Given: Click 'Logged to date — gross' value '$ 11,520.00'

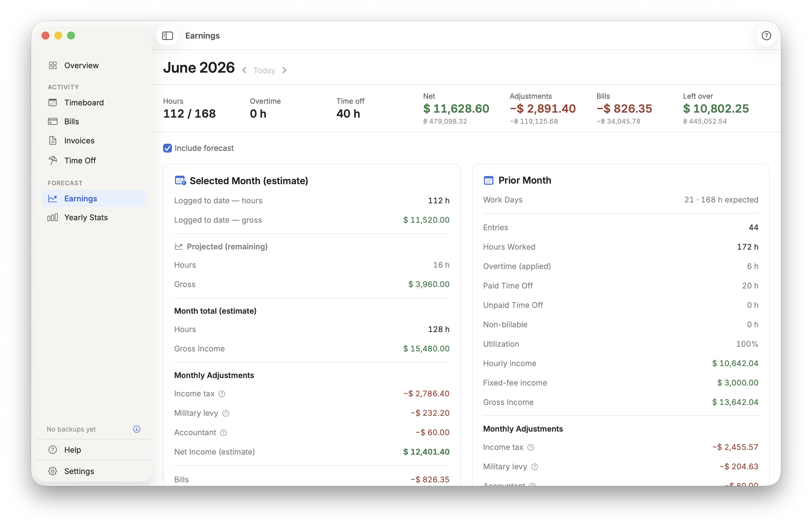Looking at the screenshot, I should pyautogui.click(x=426, y=220).
